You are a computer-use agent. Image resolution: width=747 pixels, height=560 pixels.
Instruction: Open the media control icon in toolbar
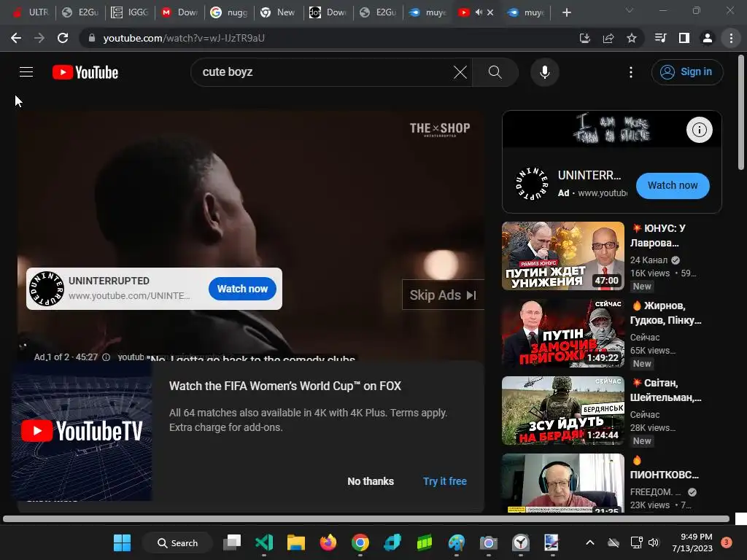(x=661, y=38)
